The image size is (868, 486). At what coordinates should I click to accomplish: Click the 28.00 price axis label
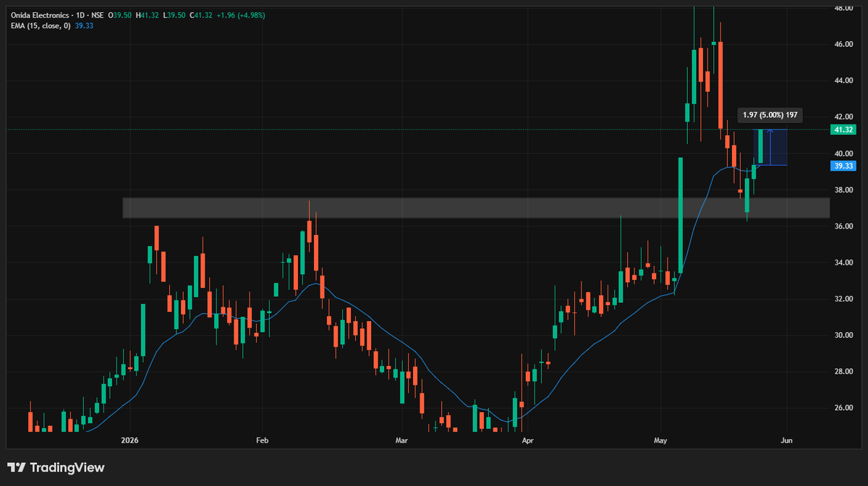tap(843, 372)
